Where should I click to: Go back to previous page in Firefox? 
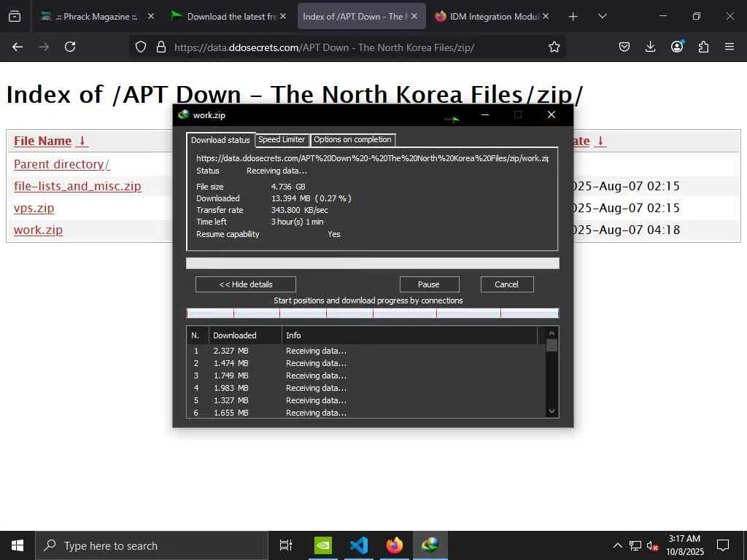point(18,47)
